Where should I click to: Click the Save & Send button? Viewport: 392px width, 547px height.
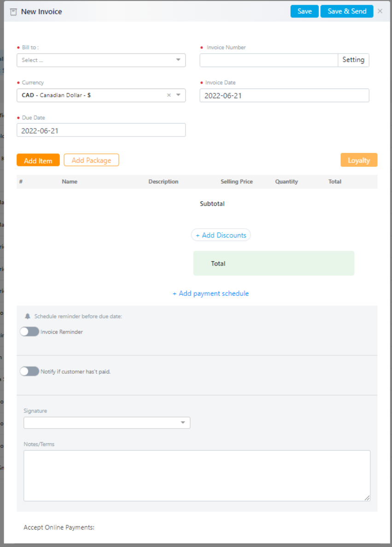tap(347, 11)
